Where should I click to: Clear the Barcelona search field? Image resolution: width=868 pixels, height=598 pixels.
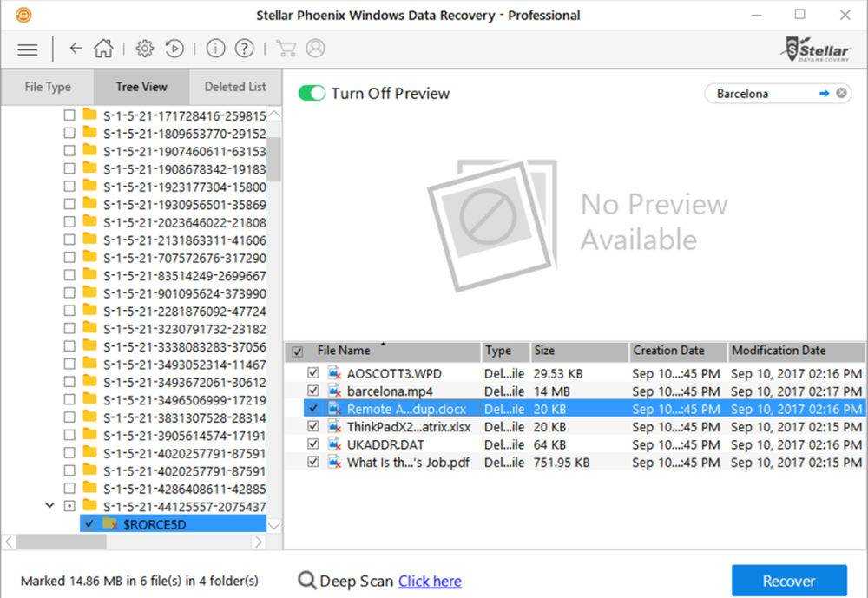841,93
